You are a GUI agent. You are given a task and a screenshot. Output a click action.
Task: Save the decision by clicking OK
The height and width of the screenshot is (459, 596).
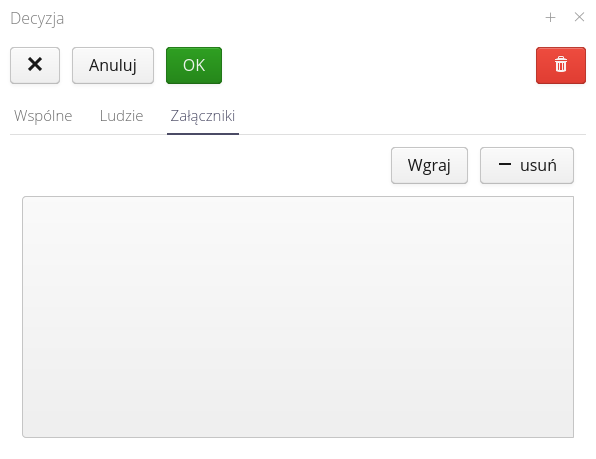(194, 65)
